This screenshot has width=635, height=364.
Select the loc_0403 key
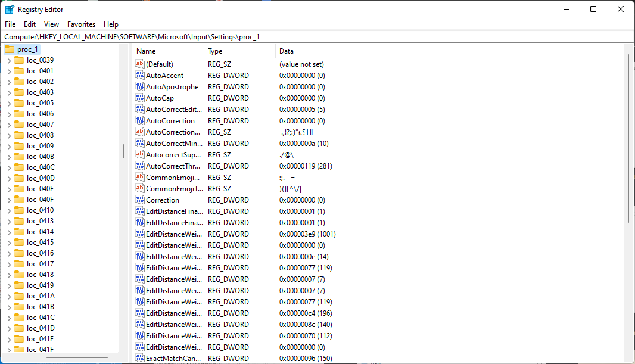coord(40,92)
